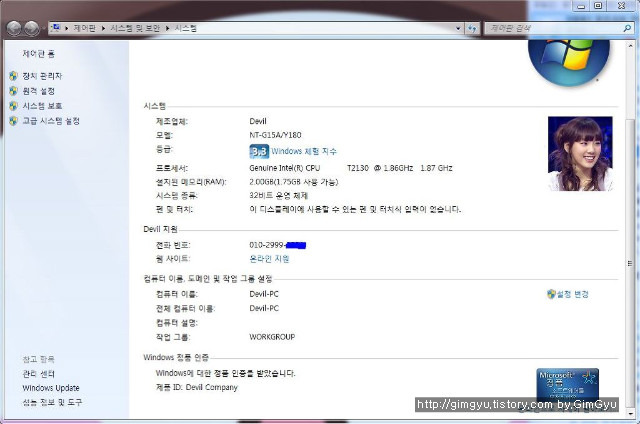Open the address bar history dropdown arrow
The image size is (640, 424).
click(x=458, y=28)
